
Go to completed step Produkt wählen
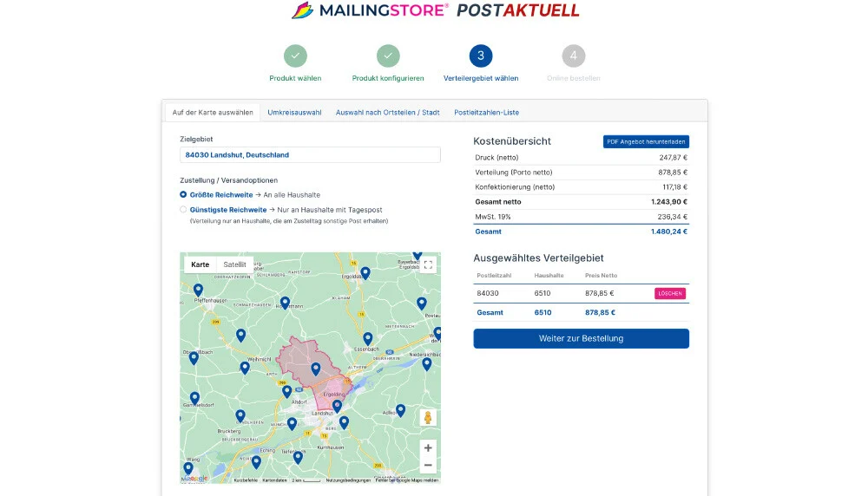[x=295, y=55]
